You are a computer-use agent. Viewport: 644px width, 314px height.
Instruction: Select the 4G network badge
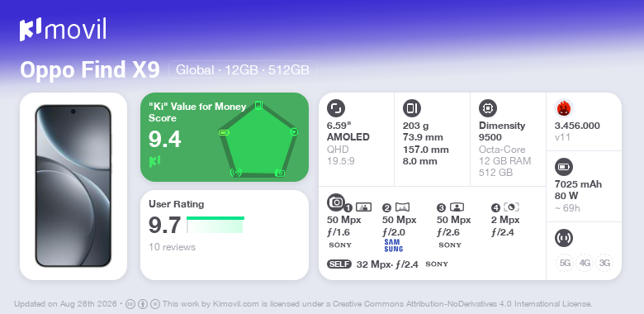click(585, 263)
